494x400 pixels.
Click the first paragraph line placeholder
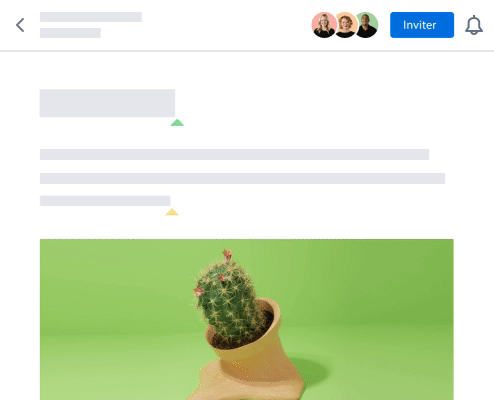click(x=234, y=154)
